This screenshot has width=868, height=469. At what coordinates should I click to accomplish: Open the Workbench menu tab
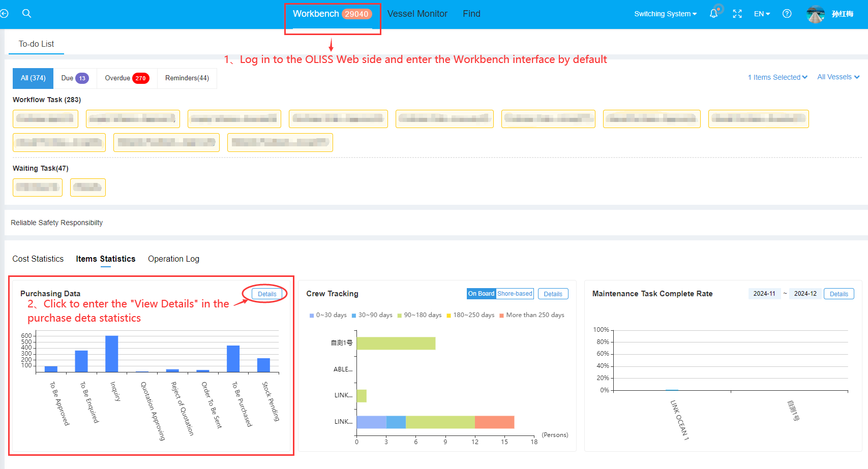[333, 14]
